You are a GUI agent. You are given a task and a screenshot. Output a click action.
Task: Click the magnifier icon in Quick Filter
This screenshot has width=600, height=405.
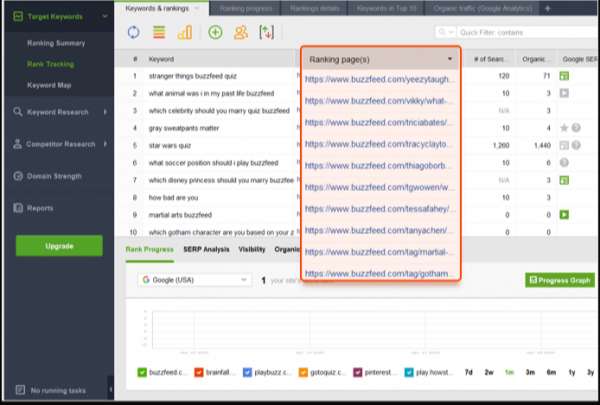pyautogui.click(x=442, y=32)
